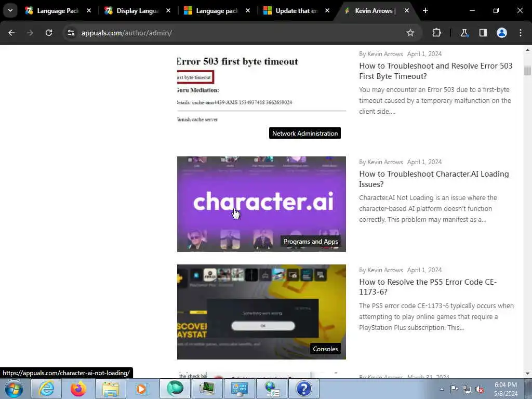Click the muted volume tray icon

[480, 389]
